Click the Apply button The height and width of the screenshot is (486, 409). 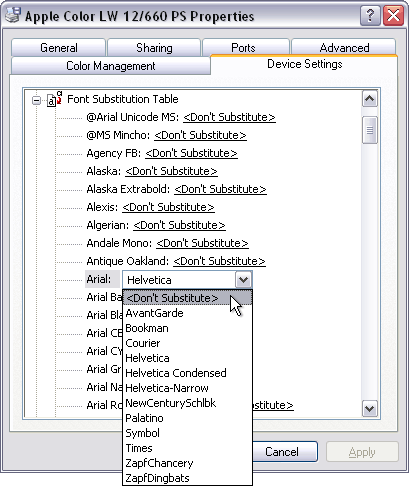tap(362, 452)
